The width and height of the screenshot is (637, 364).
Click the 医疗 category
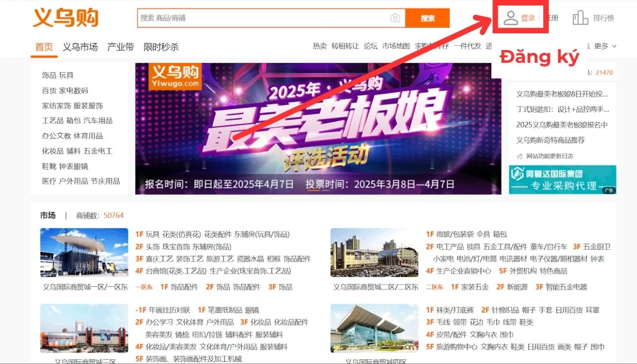coord(49,181)
